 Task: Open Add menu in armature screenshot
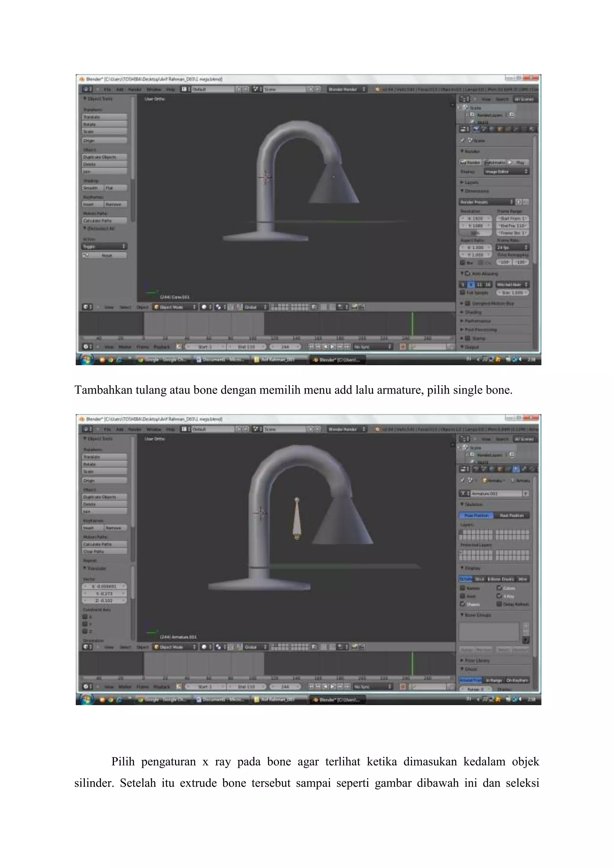point(120,429)
